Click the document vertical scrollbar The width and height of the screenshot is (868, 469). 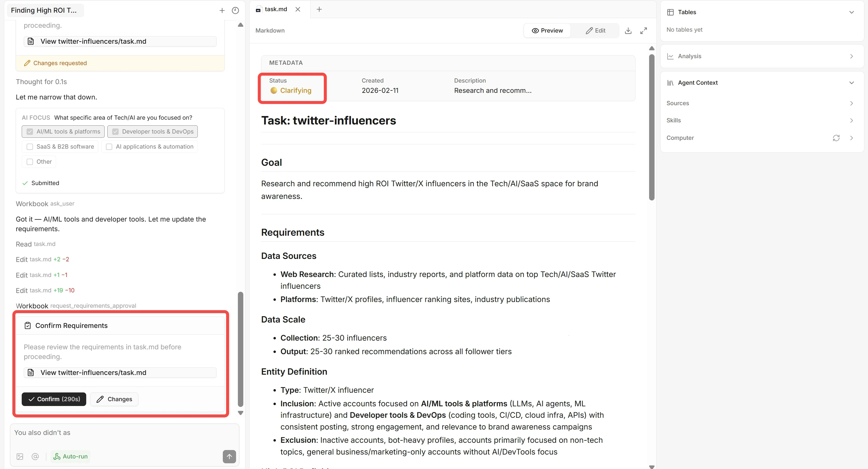652,127
